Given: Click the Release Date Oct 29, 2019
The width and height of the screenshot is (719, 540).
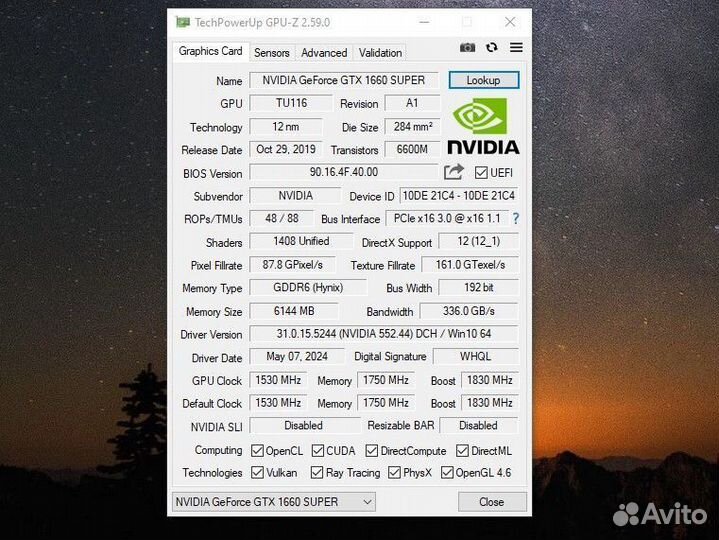Looking at the screenshot, I should (286, 149).
